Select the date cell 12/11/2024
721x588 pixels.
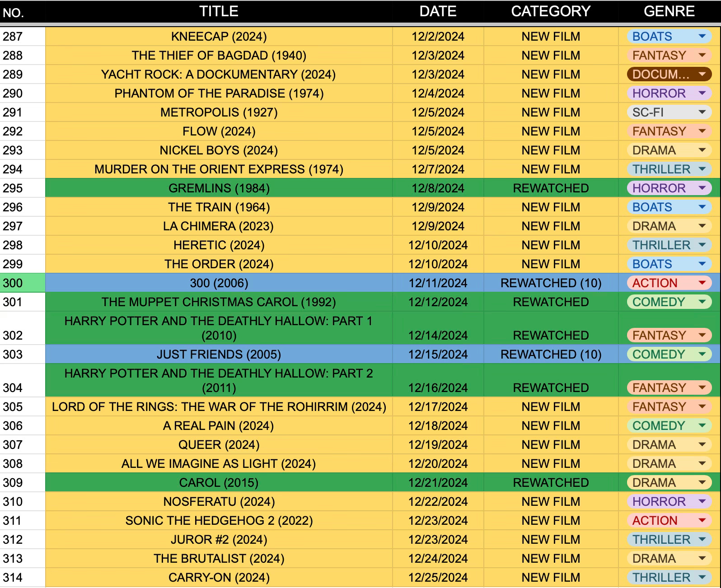pos(438,283)
